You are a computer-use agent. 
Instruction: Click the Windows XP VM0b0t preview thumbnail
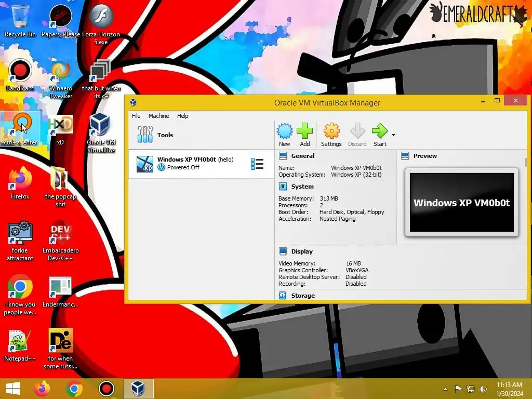461,203
